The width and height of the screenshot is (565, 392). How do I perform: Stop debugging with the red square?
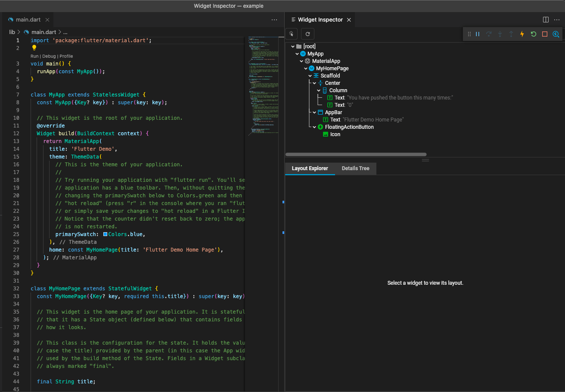[544, 34]
